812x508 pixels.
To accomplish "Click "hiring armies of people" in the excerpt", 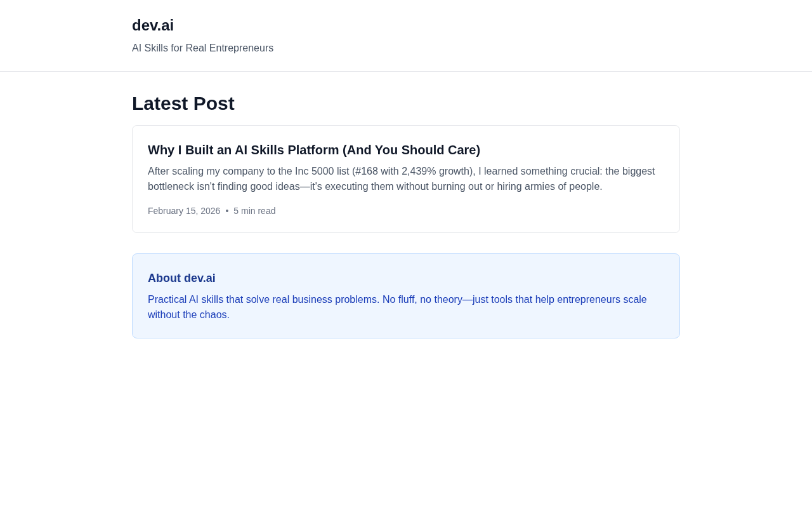I will 548,187.
